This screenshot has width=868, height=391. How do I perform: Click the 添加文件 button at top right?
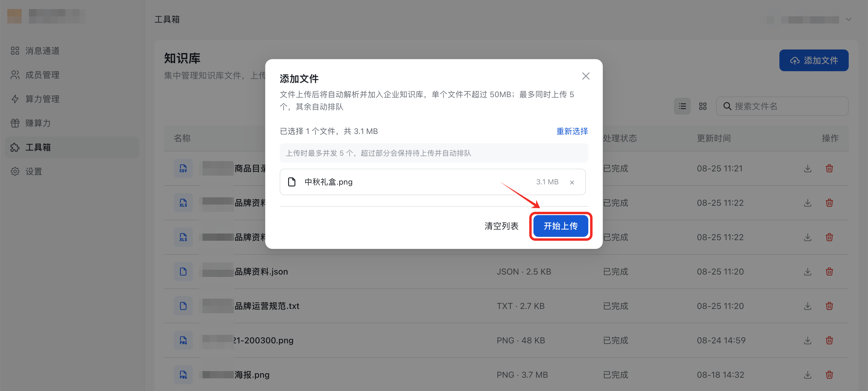(x=813, y=60)
